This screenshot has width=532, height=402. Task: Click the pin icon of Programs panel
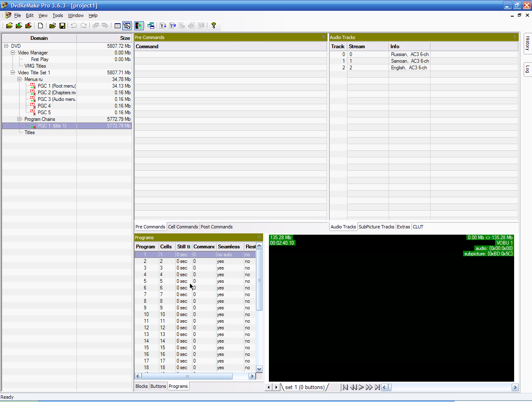coord(259,238)
